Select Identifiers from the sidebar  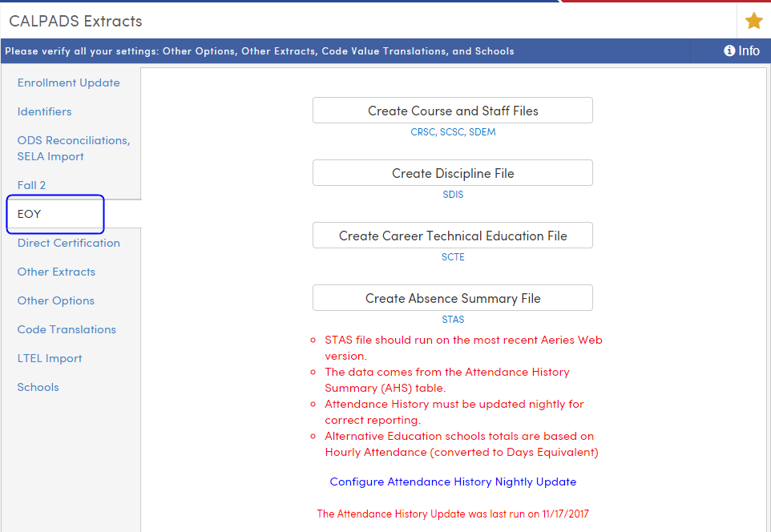click(44, 111)
